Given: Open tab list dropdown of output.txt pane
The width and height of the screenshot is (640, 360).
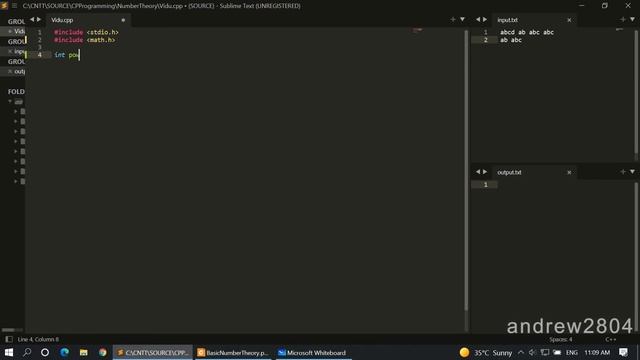Looking at the screenshot, I should click(x=632, y=172).
